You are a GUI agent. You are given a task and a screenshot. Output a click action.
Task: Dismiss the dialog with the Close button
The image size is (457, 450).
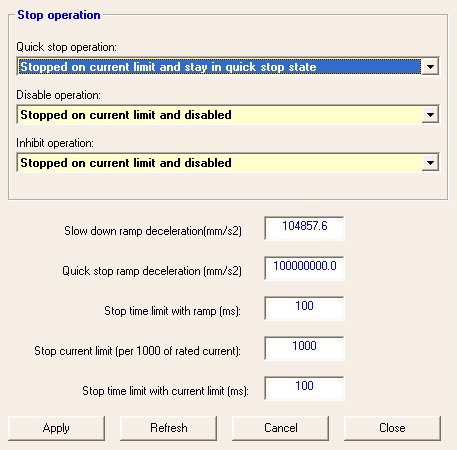[x=392, y=428]
